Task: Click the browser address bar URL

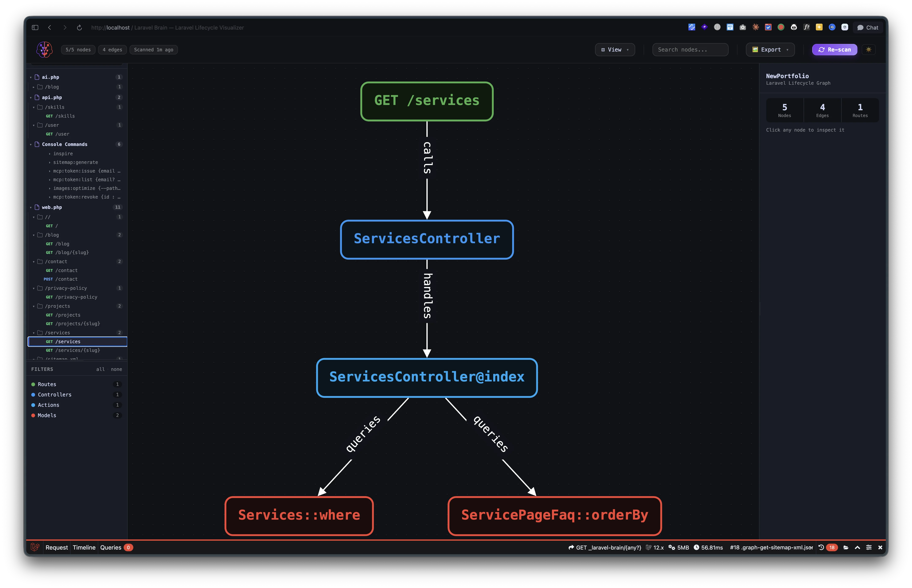Action: click(167, 27)
